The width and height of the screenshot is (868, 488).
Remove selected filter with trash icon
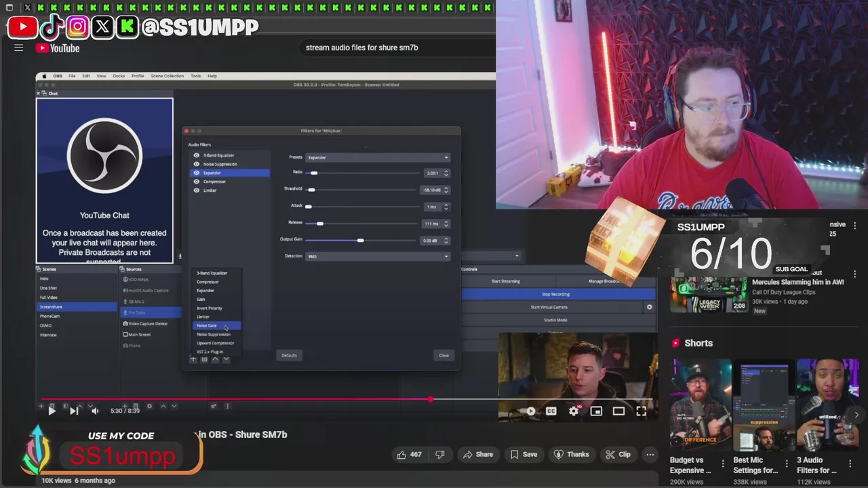(x=204, y=359)
